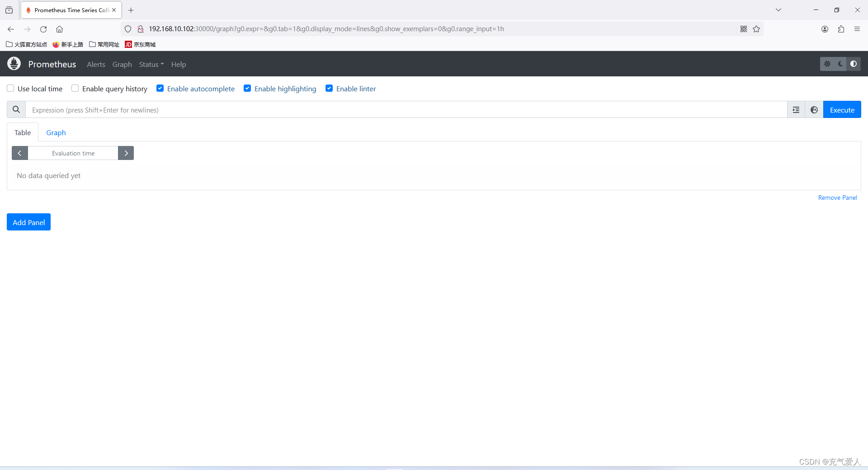Click the Add Panel button
The width and height of the screenshot is (868, 470).
pos(28,222)
